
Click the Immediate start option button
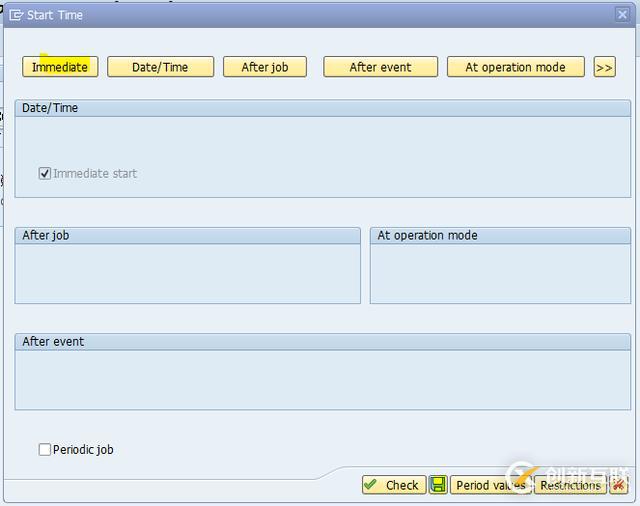[60, 67]
